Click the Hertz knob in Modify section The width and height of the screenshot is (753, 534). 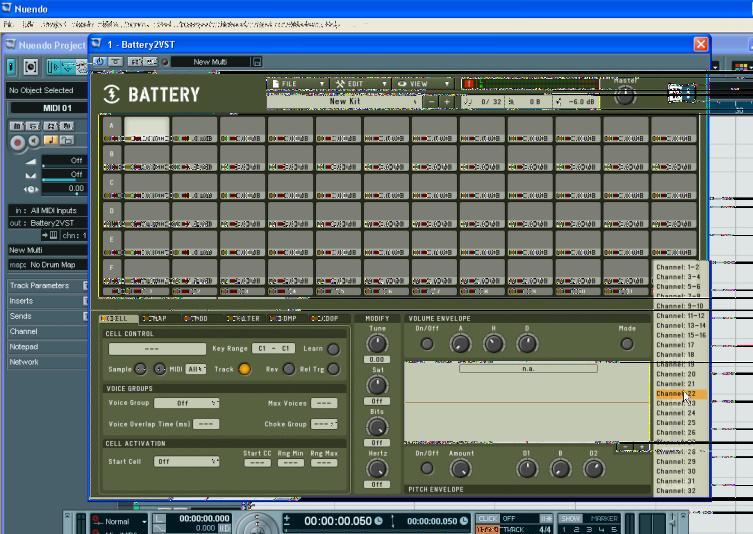pos(377,468)
